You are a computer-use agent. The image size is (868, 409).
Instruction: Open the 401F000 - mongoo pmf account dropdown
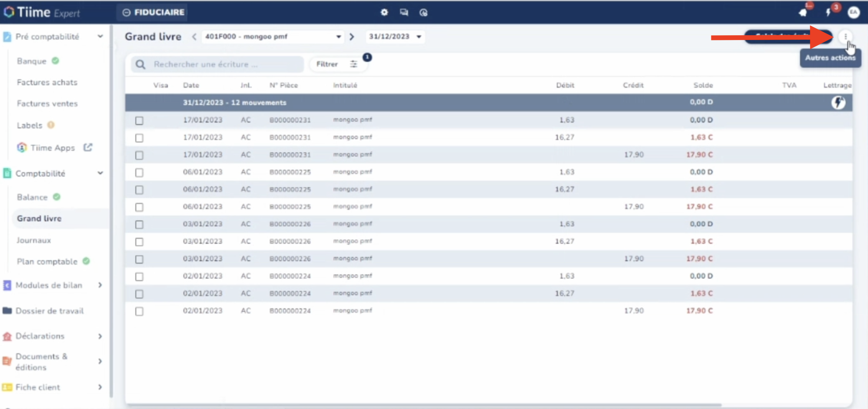[273, 37]
